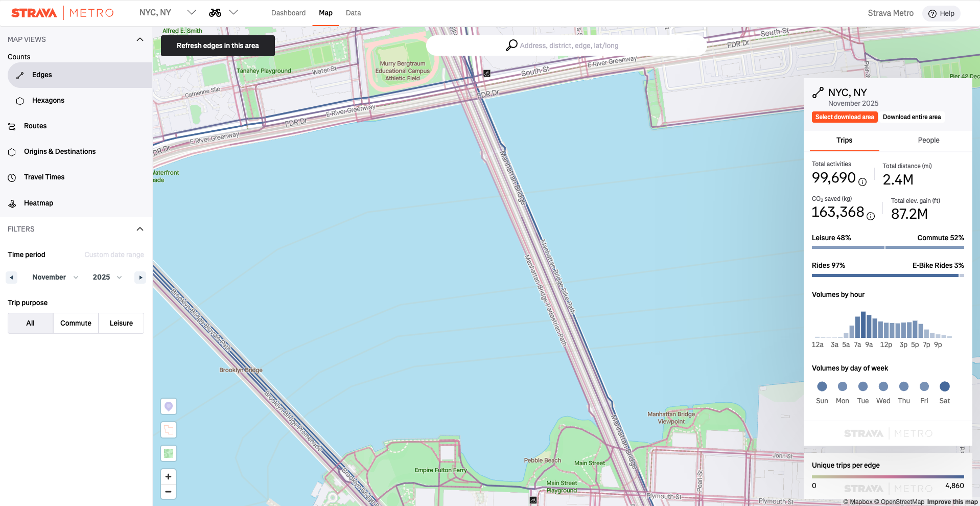Open the Heatmap map view

(x=38, y=203)
